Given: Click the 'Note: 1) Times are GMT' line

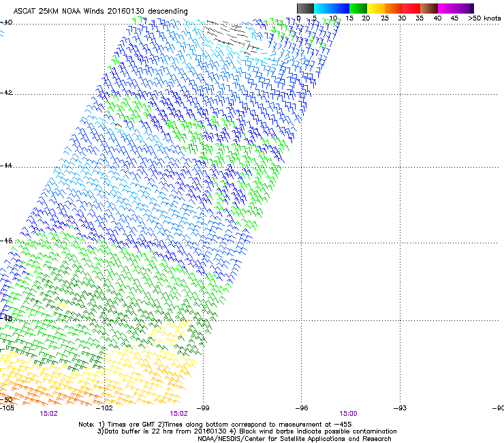Looking at the screenshot, I should [215, 425].
